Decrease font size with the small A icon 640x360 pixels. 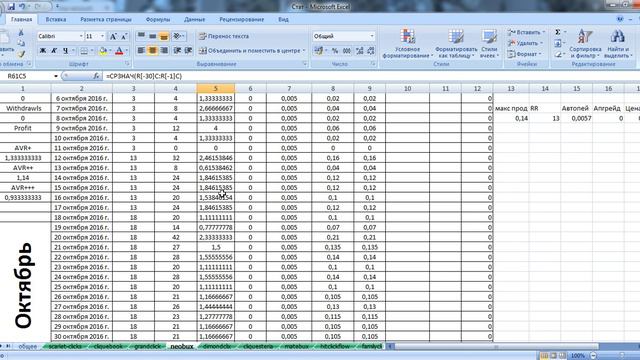[124, 36]
